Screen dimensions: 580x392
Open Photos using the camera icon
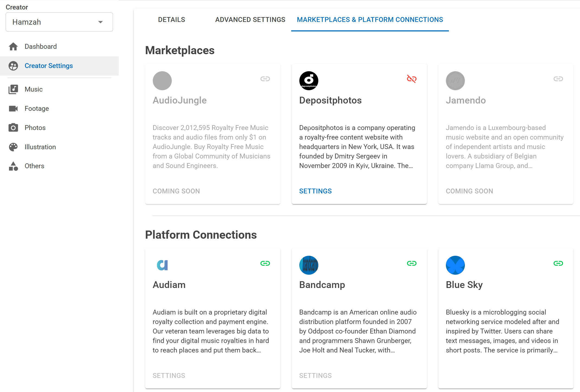(x=13, y=127)
